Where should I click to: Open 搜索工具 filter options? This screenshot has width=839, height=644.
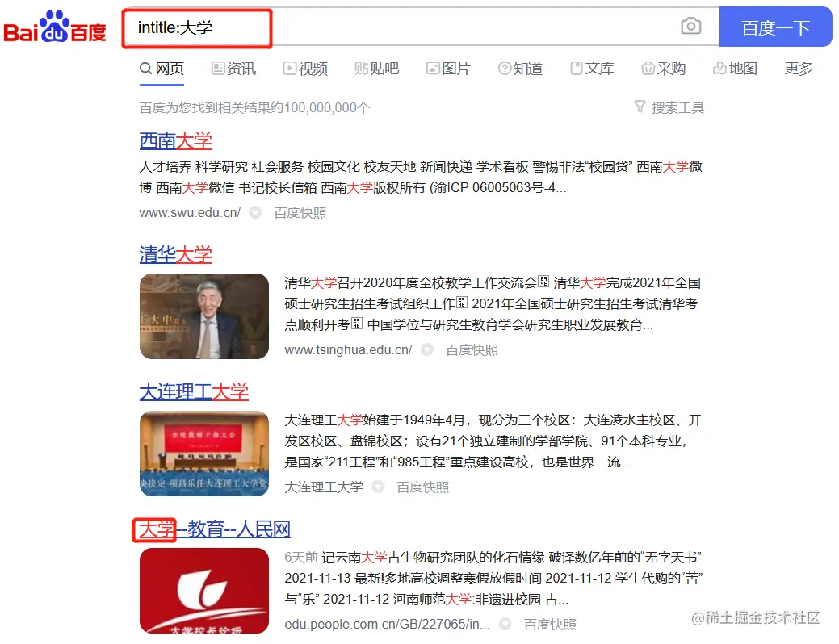[669, 107]
